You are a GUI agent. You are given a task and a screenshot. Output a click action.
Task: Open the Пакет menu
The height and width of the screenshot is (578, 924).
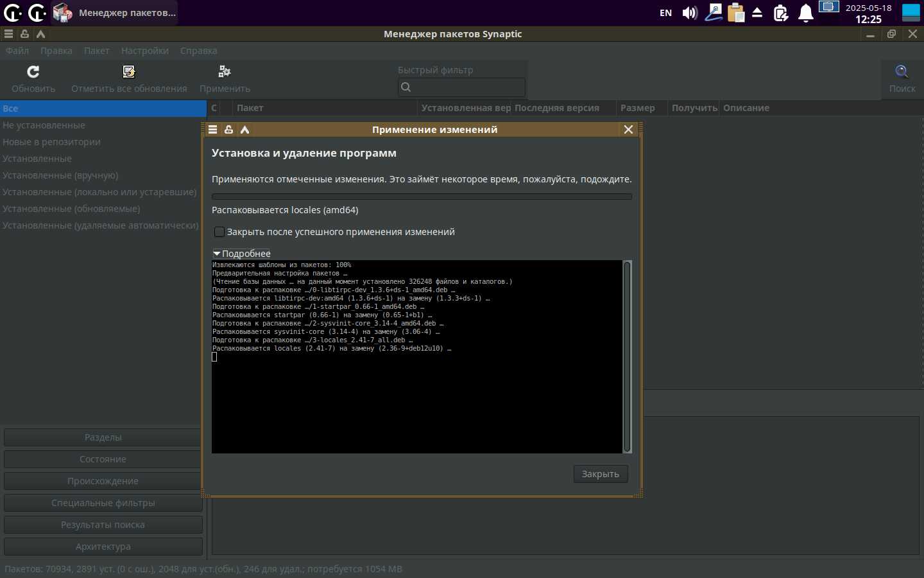[x=97, y=51]
